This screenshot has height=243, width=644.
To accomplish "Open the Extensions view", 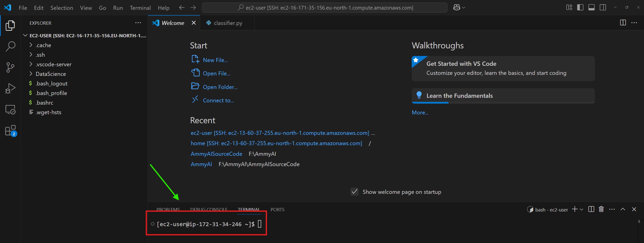I will (x=10, y=131).
